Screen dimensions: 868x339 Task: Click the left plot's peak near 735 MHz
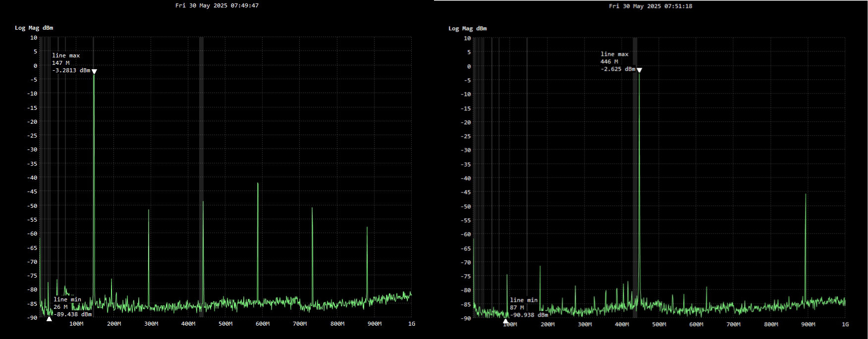click(312, 209)
